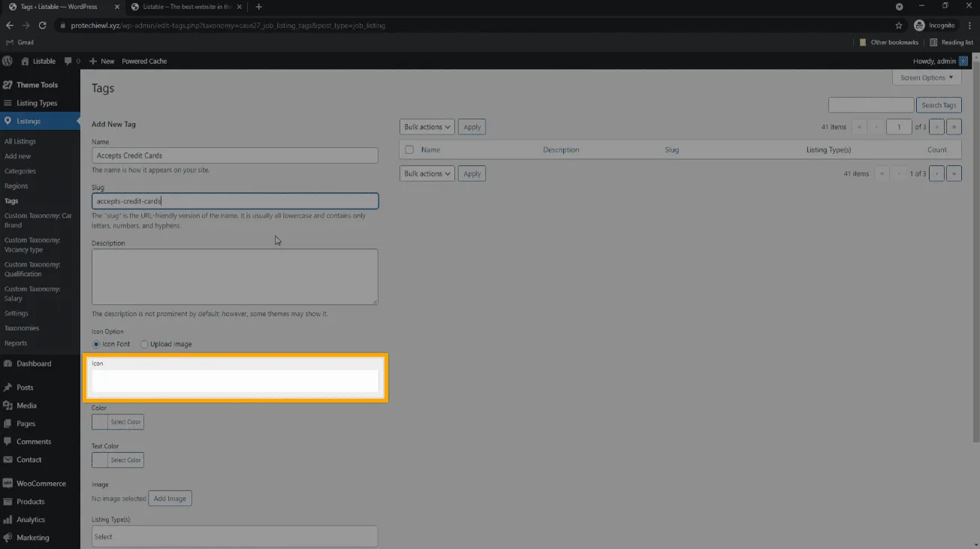980x549 pixels.
Task: Open Media library from the sidebar
Action: (x=26, y=406)
